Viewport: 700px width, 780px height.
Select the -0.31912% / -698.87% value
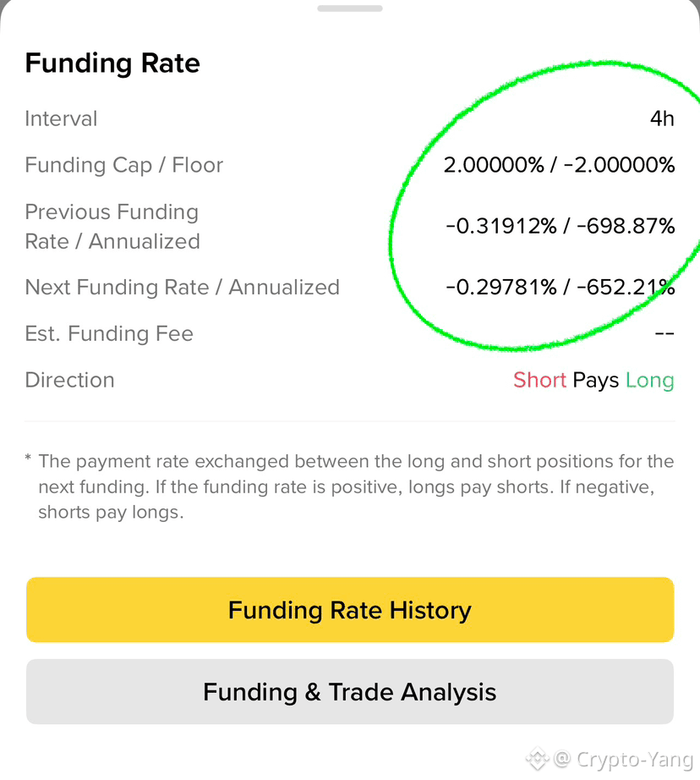pyautogui.click(x=561, y=227)
